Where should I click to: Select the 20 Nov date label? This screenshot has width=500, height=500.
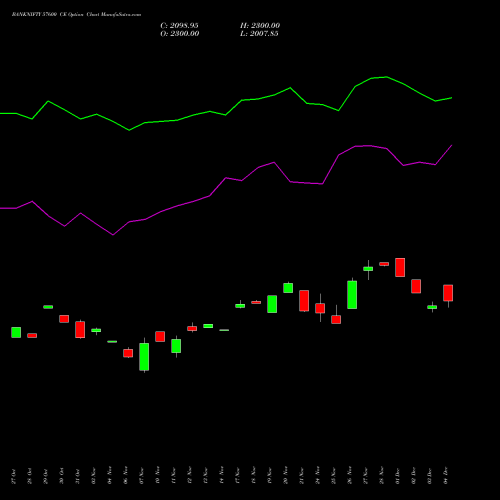click(286, 476)
